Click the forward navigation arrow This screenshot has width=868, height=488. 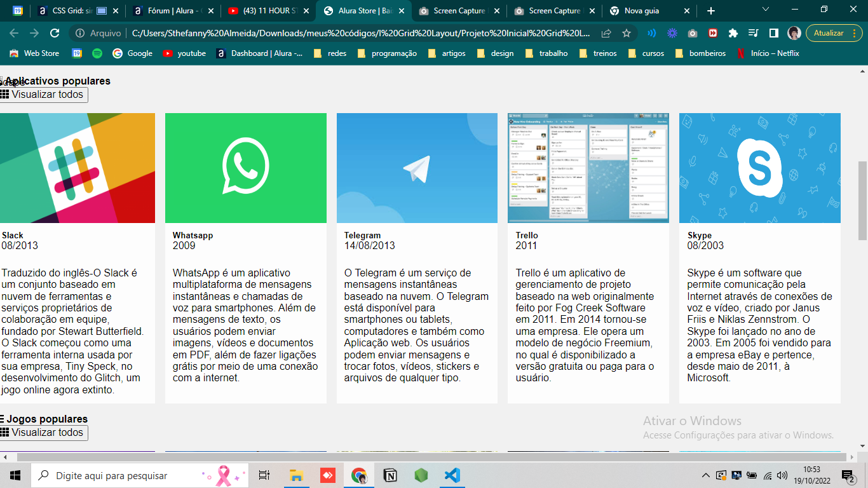click(34, 33)
